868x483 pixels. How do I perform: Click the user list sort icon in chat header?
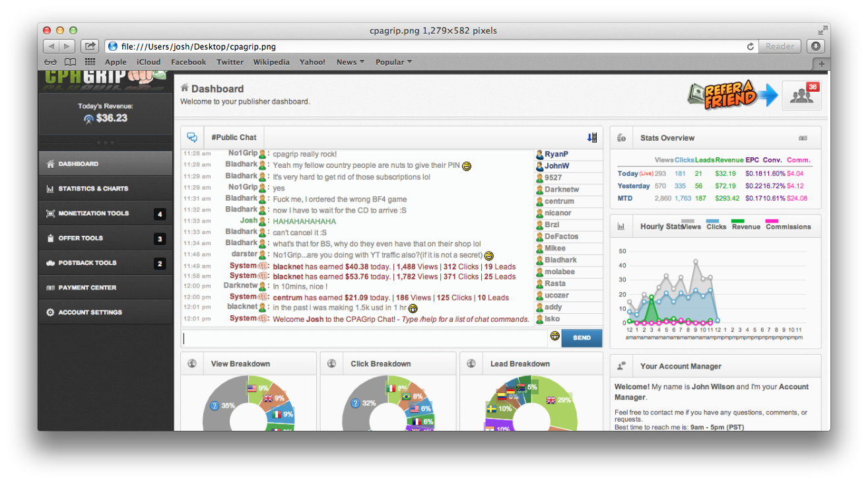(591, 137)
